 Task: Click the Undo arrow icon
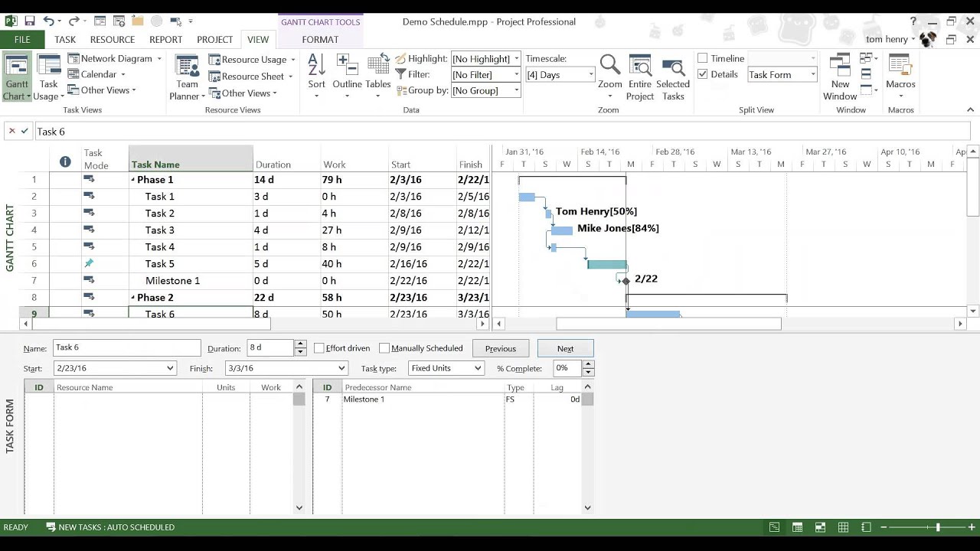click(x=49, y=21)
